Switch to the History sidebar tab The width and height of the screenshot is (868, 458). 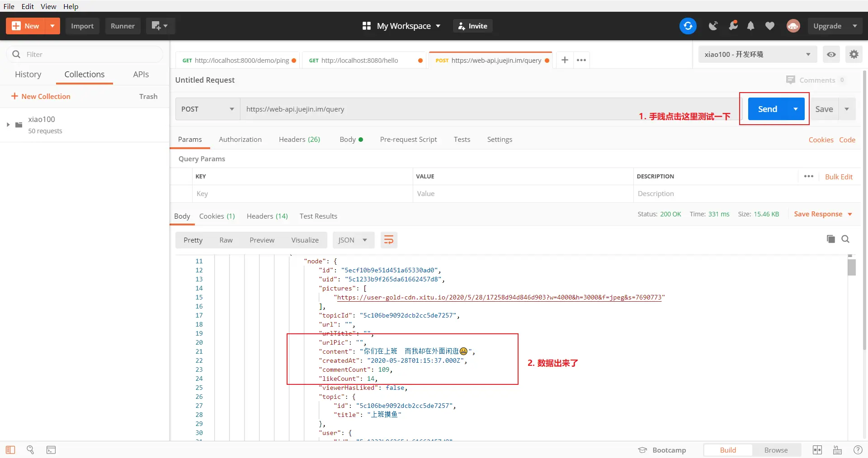(x=28, y=74)
